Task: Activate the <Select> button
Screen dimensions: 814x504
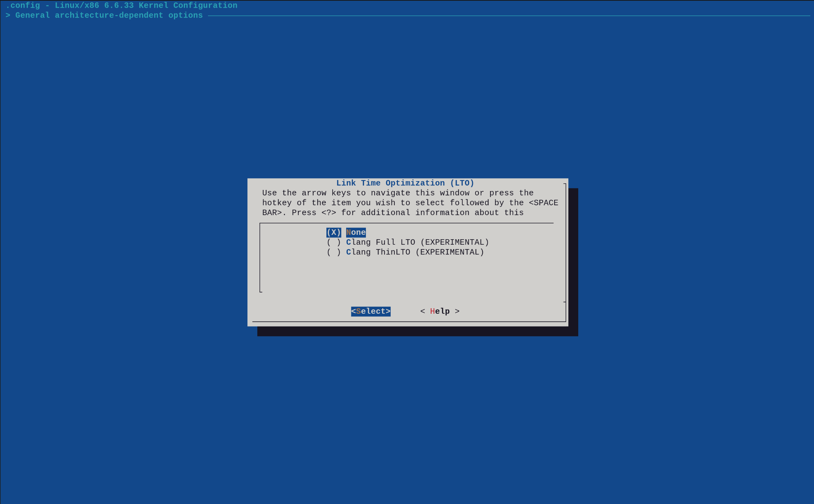Action: pyautogui.click(x=371, y=312)
